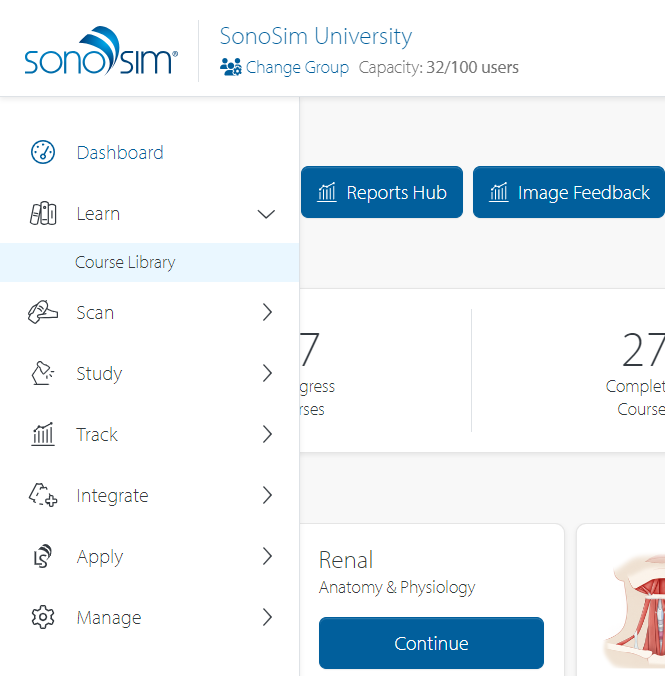The height and width of the screenshot is (676, 665).
Task: Click the Integrate puzzle icon
Action: pos(43,496)
